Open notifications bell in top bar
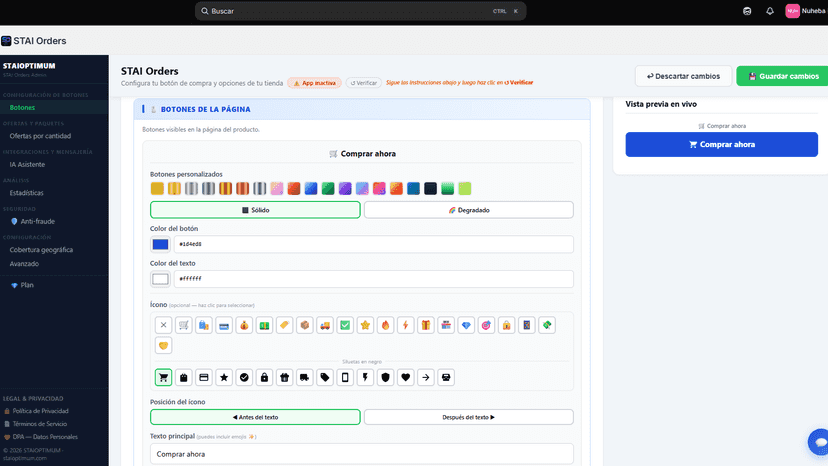This screenshot has height=466, width=828. (770, 11)
